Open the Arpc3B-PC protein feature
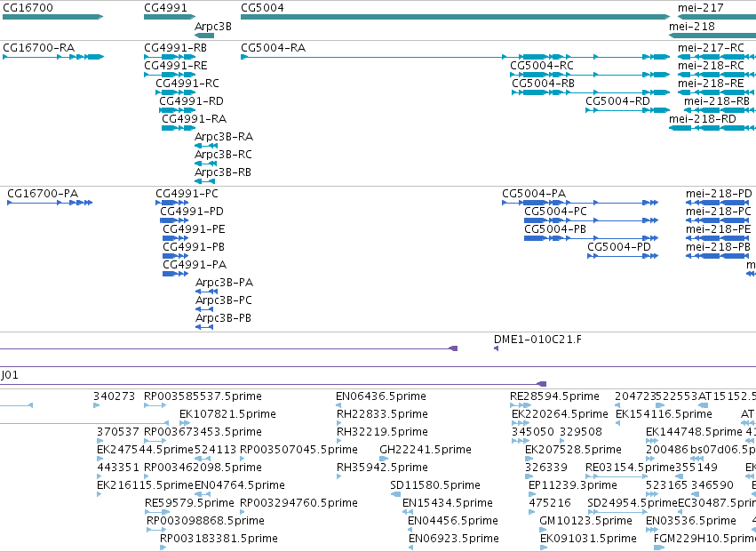Viewport: 756px width, 552px height. click(x=204, y=309)
